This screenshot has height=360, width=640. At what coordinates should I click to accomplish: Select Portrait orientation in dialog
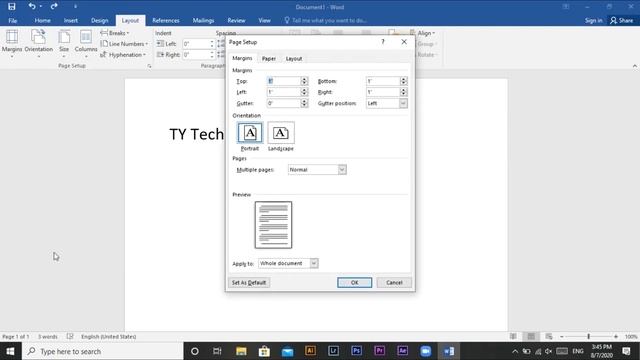click(x=250, y=137)
